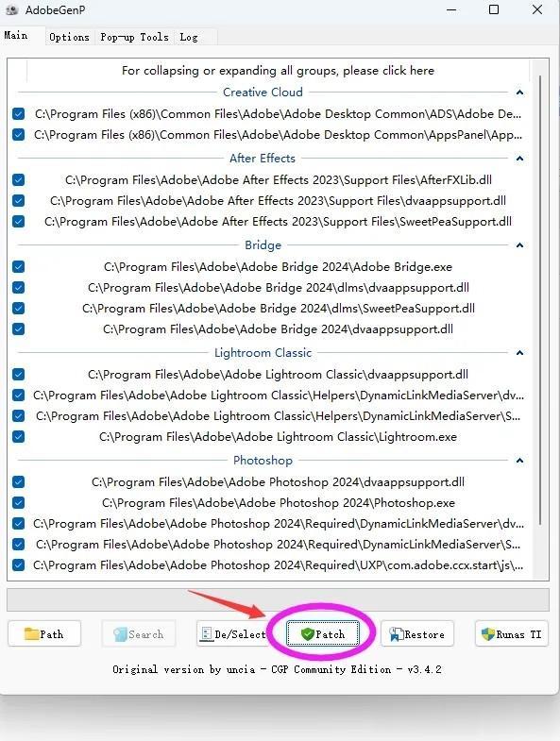Uncheck the AfterFXLib.dll checkbox
The height and width of the screenshot is (741, 560).
click(x=19, y=180)
